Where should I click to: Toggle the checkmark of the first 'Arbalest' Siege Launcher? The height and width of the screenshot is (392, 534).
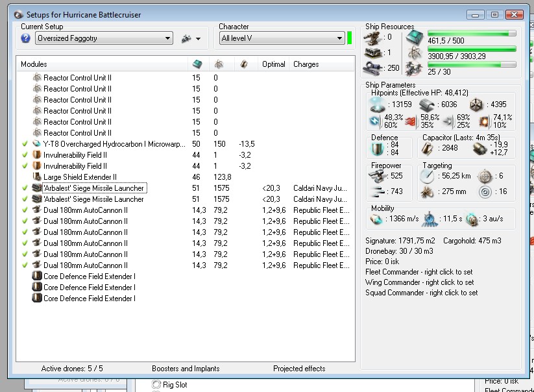pyautogui.click(x=25, y=188)
